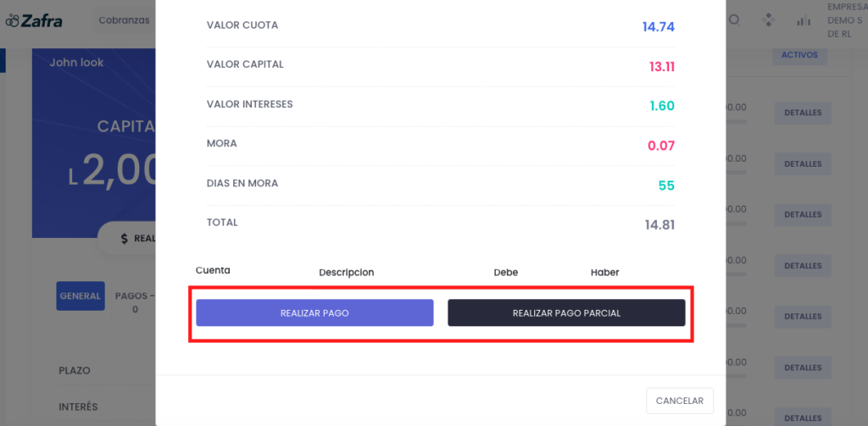The height and width of the screenshot is (426, 868).
Task: Click the PLAZO label in background
Action: pos(75,370)
